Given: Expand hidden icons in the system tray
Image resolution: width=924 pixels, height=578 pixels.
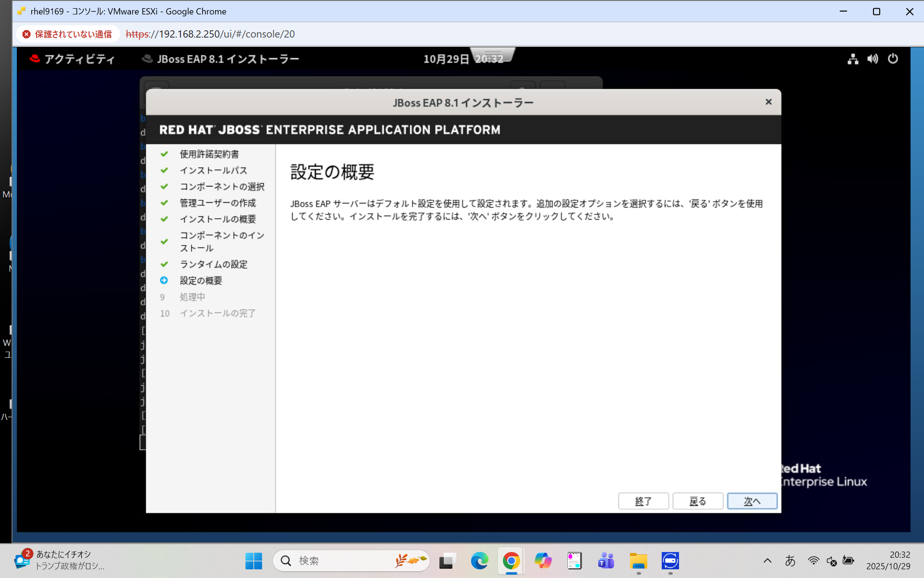Looking at the screenshot, I should click(768, 561).
